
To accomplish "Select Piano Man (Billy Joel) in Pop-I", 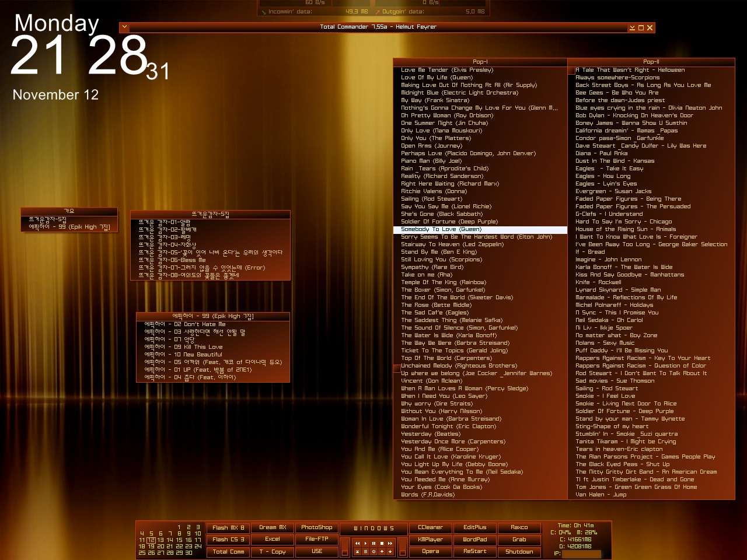I will tap(480, 161).
